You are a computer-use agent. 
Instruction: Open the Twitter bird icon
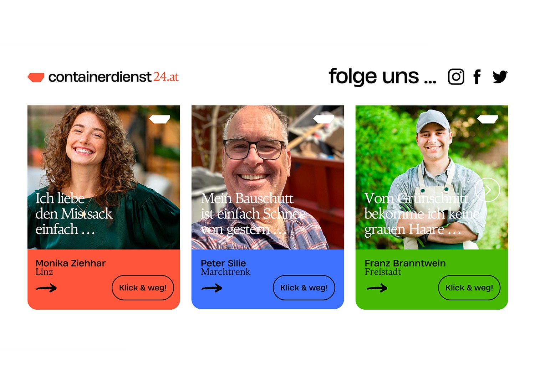[500, 77]
